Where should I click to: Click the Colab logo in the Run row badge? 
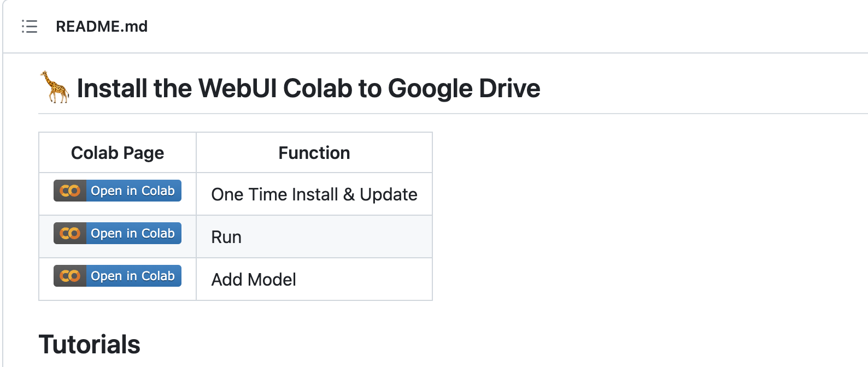70,233
